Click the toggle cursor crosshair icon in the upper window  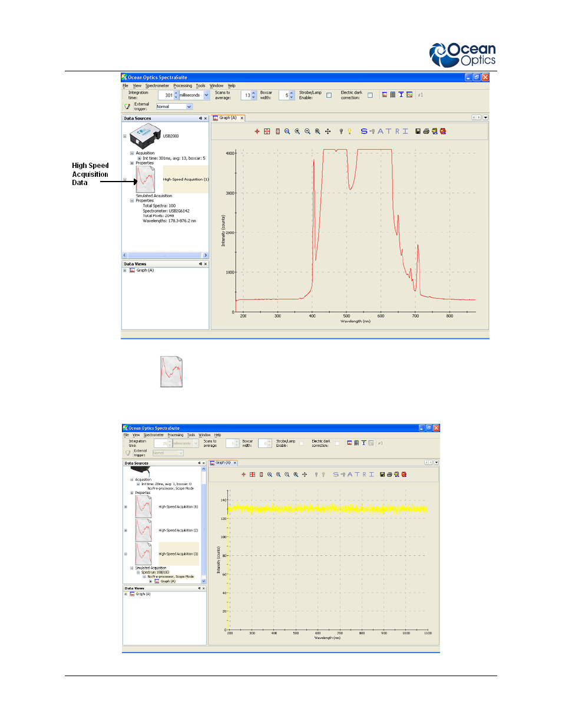(257, 131)
